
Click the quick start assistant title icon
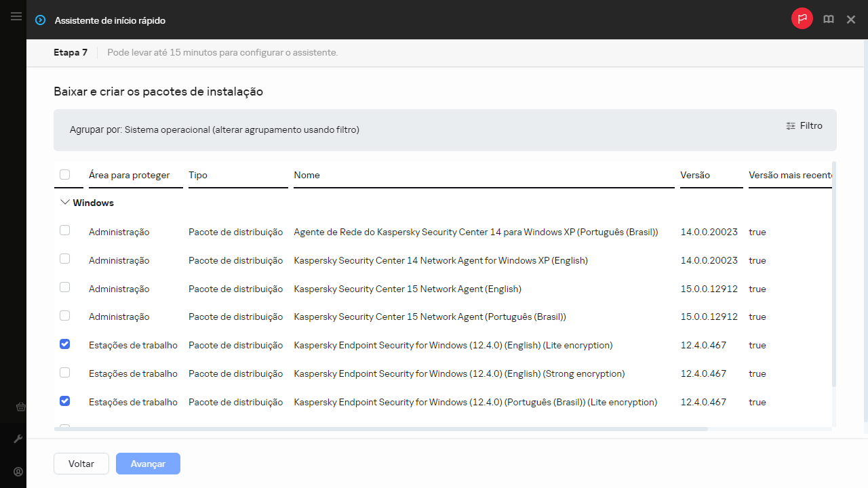click(40, 20)
